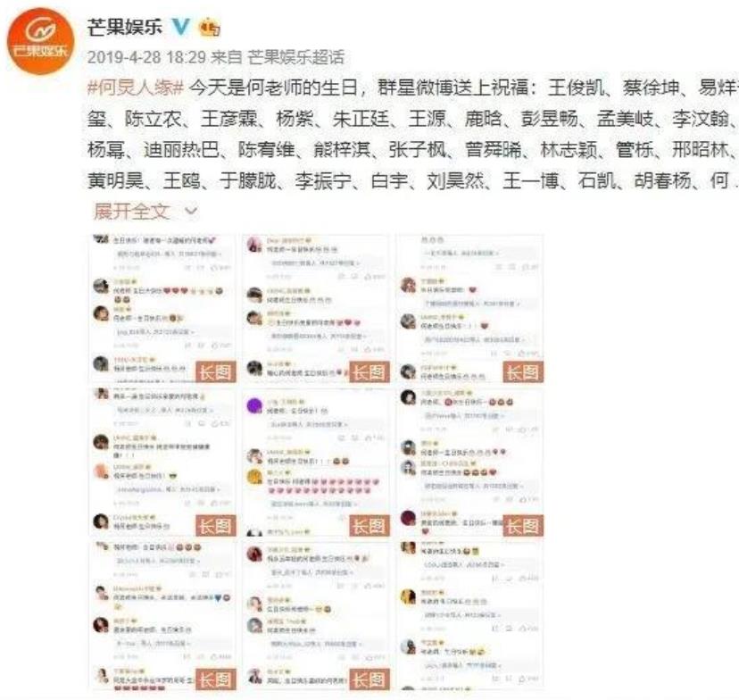This screenshot has width=739, height=700.
Task: Open the 芒果娱乐 account name
Action: coord(125,27)
